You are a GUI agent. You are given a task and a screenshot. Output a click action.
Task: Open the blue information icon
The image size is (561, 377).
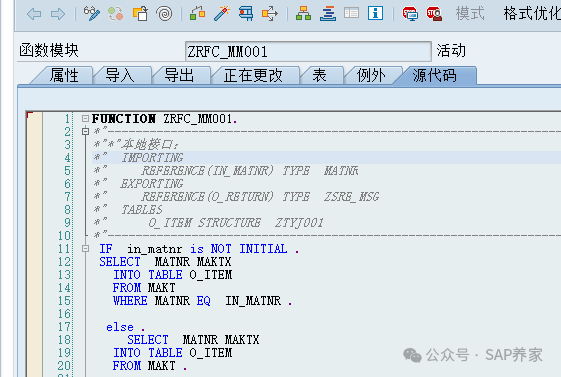[375, 13]
